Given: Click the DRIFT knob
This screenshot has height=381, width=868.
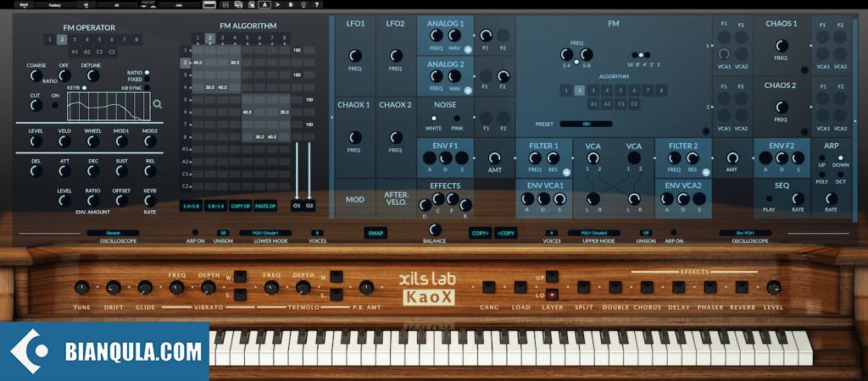Looking at the screenshot, I should pyautogui.click(x=113, y=288).
